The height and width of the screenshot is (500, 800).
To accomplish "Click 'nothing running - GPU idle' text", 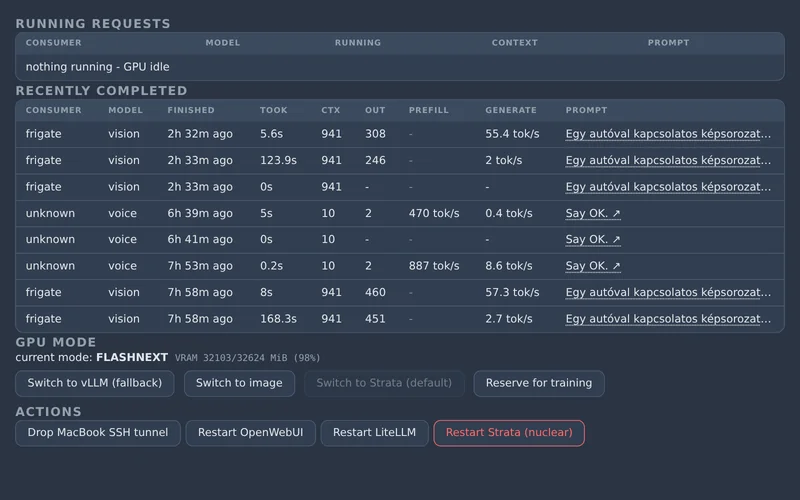I will coord(97,67).
